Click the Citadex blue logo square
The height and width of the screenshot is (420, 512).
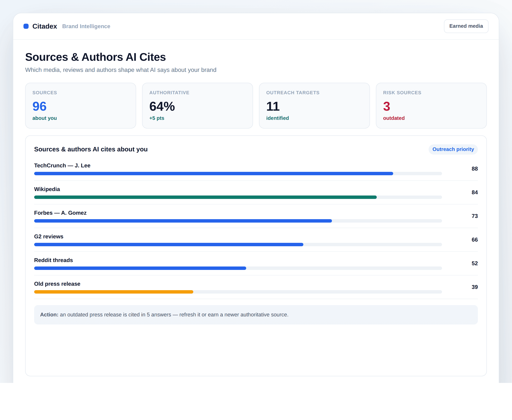[x=26, y=26]
